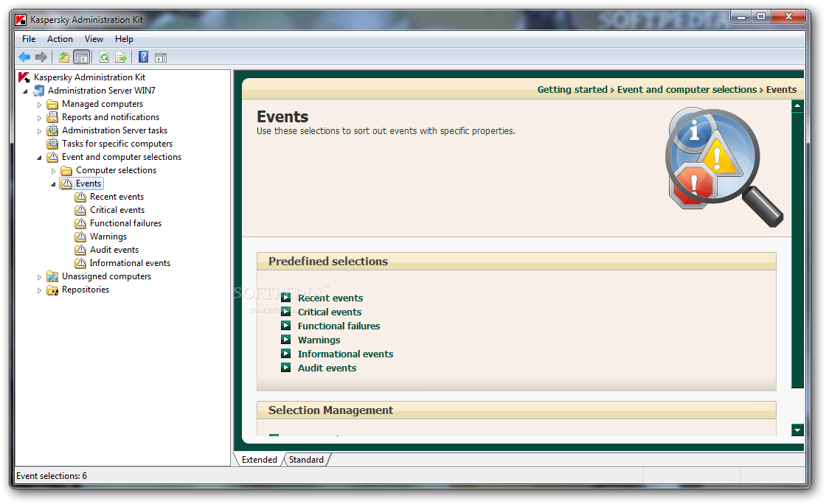This screenshot has height=504, width=826.
Task: Open the View menu
Action: coord(94,39)
